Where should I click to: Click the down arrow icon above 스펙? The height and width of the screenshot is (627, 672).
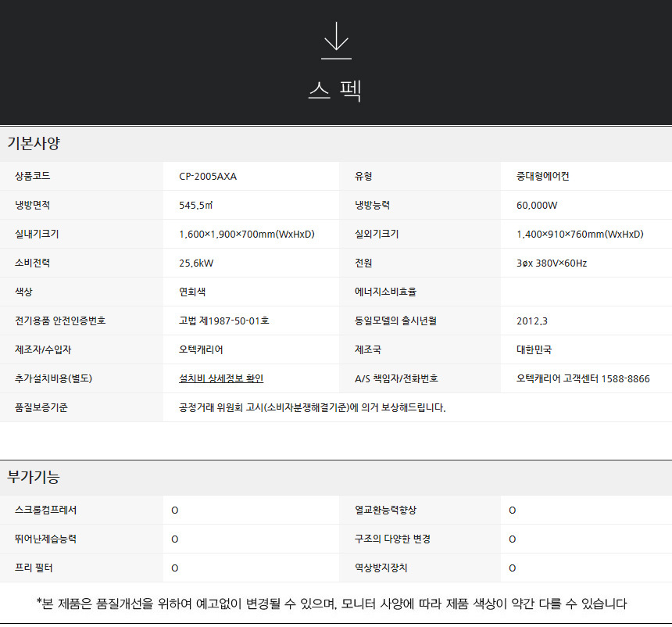(x=336, y=41)
